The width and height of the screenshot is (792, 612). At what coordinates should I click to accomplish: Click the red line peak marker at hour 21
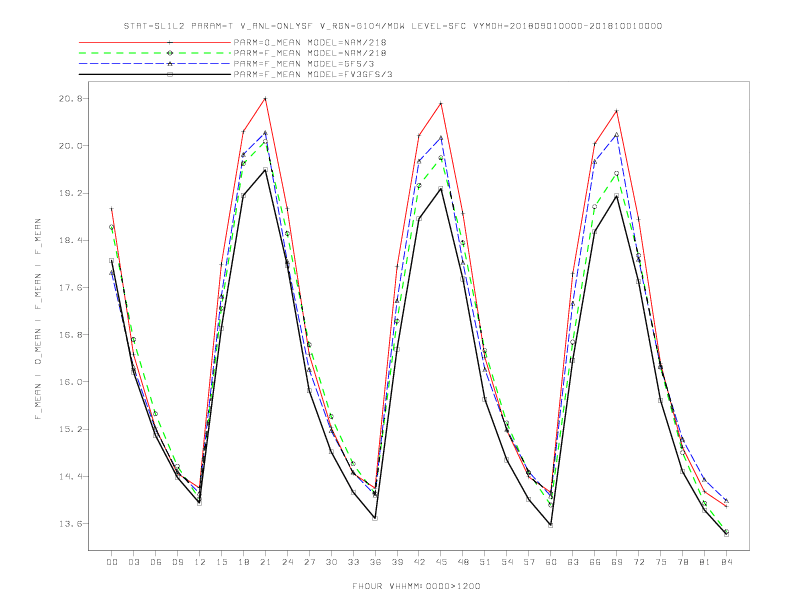[x=265, y=98]
